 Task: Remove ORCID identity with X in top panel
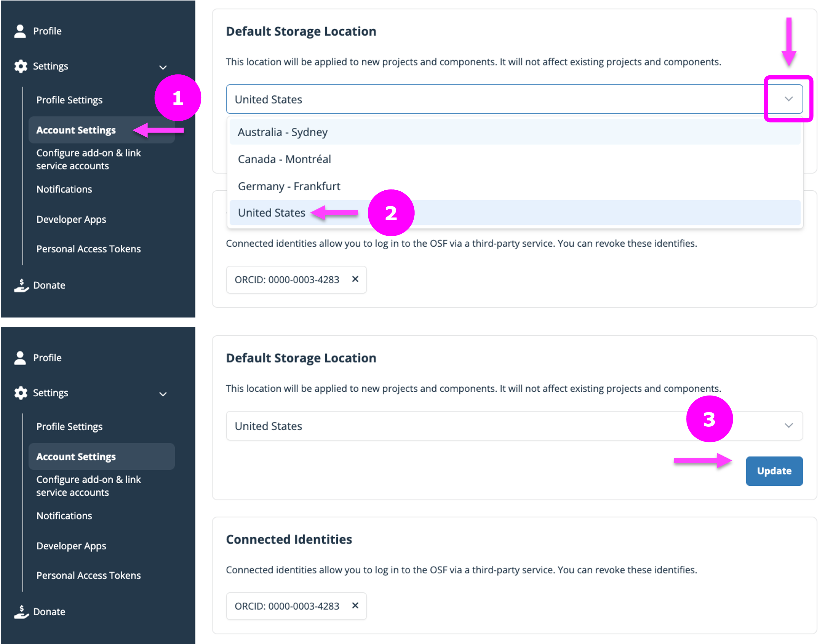[355, 279]
